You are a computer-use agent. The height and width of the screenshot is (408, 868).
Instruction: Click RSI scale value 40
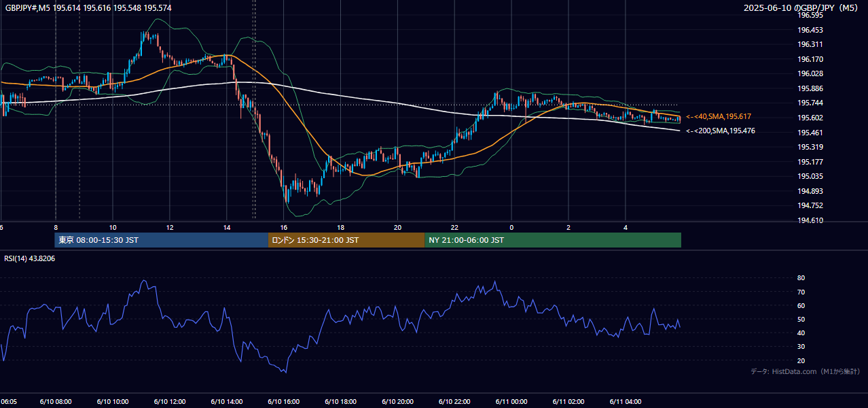point(801,333)
